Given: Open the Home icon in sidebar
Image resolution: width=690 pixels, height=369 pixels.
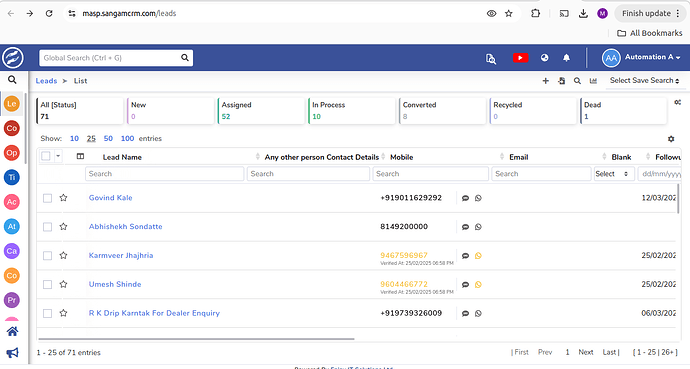Looking at the screenshot, I should pos(12,331).
